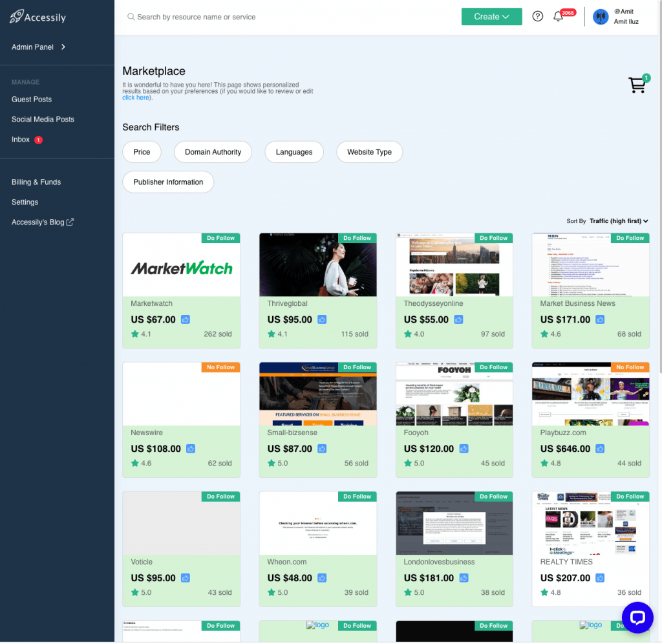The image size is (662, 644).
Task: Open the help question mark icon
Action: [537, 16]
